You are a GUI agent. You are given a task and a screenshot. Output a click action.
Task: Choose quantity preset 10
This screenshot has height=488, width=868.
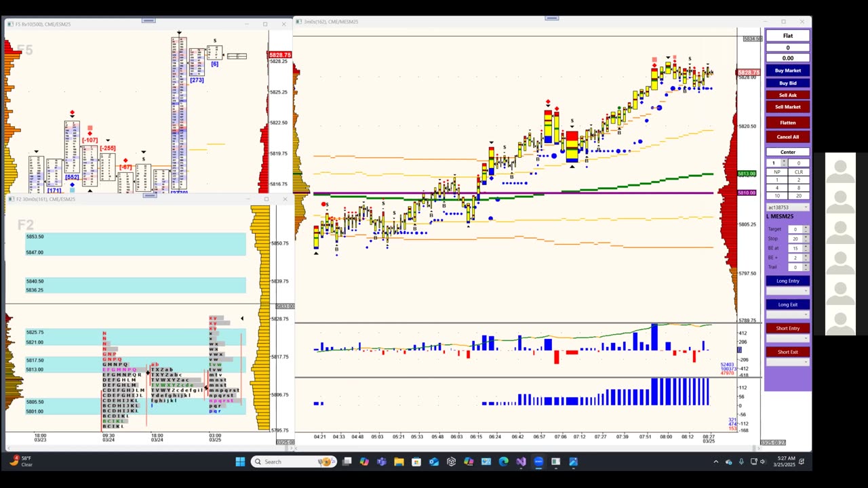[x=777, y=196]
